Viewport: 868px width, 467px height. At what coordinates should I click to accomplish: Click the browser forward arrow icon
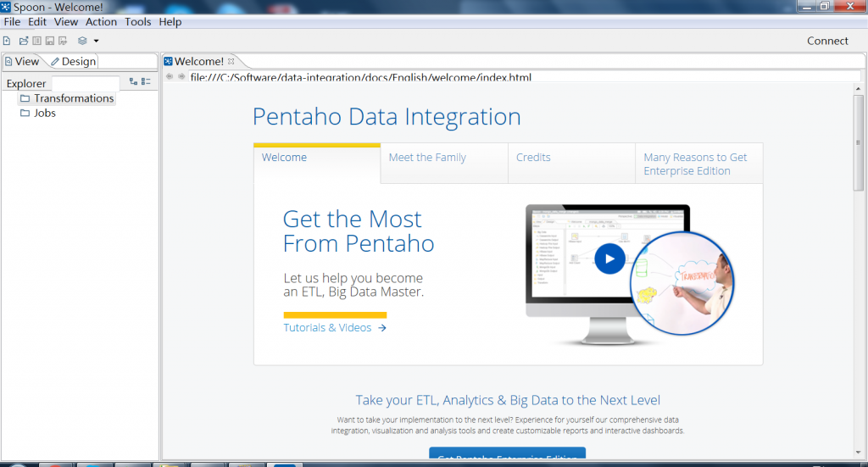click(181, 76)
